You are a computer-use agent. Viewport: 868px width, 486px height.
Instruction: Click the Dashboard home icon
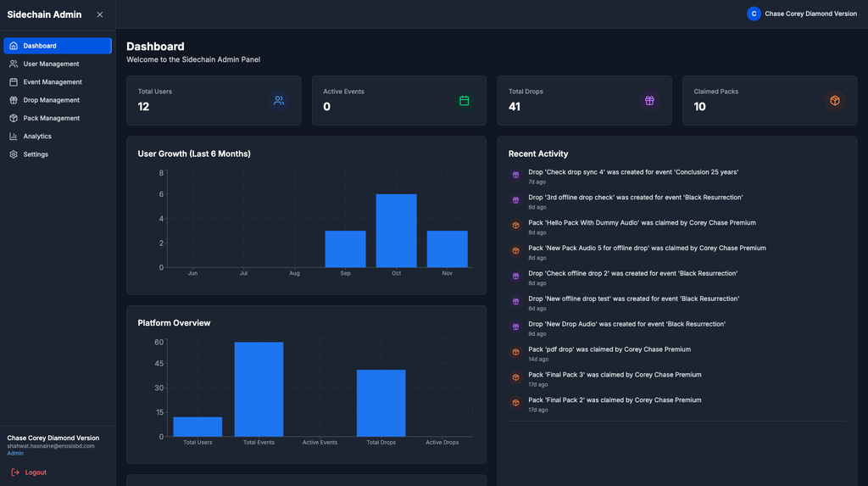[14, 46]
